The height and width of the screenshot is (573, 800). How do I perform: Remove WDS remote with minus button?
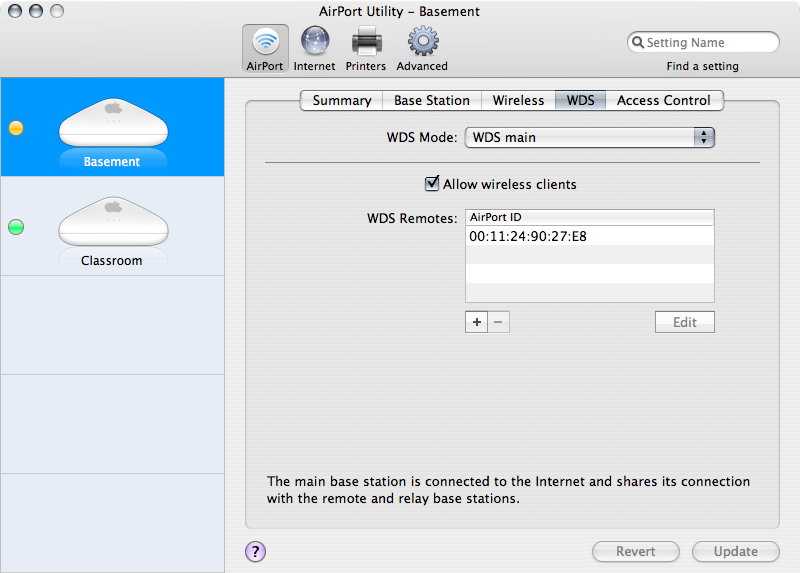click(498, 322)
